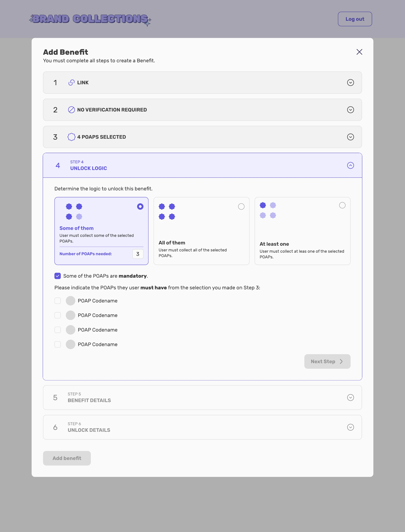
Task: Select the Some of them radio button
Action: 140,206
